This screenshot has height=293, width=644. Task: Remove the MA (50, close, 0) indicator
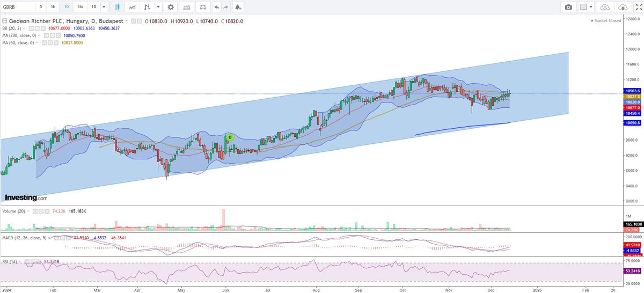click(x=56, y=42)
